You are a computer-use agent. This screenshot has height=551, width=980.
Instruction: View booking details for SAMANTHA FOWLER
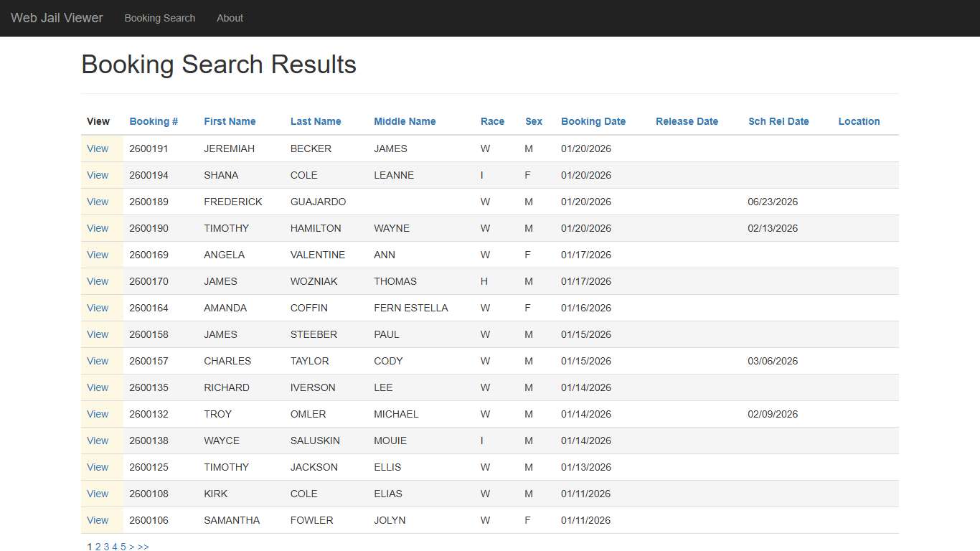click(x=98, y=520)
